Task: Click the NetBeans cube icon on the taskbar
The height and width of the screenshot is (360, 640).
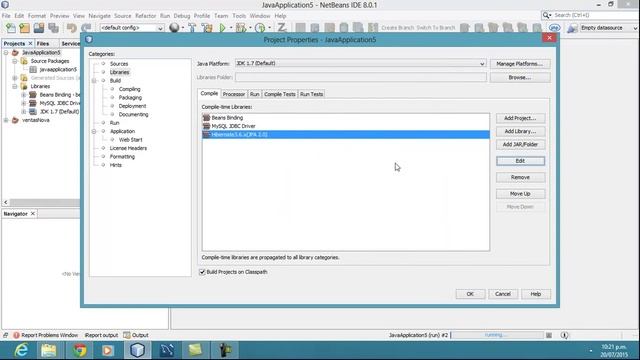Action: (138, 350)
